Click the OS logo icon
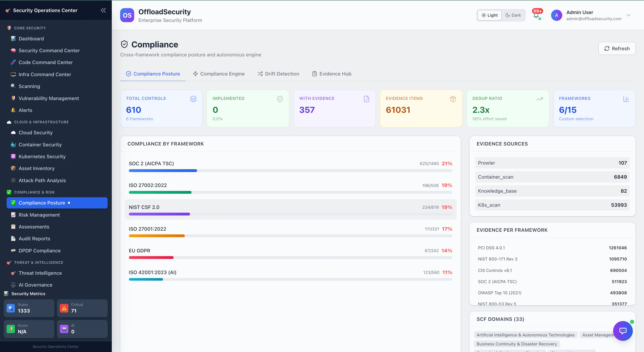 coord(127,15)
